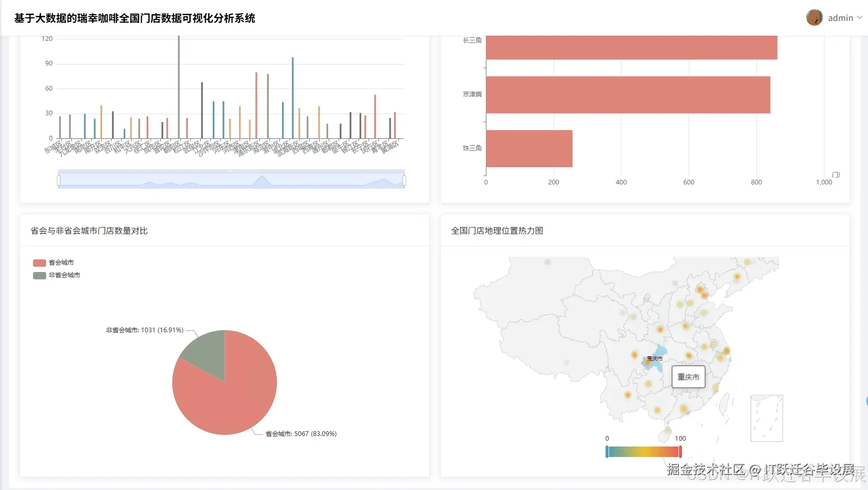The image size is (868, 490).
Task: Click the 1,000 tick on the region chart axis
Action: 824,182
